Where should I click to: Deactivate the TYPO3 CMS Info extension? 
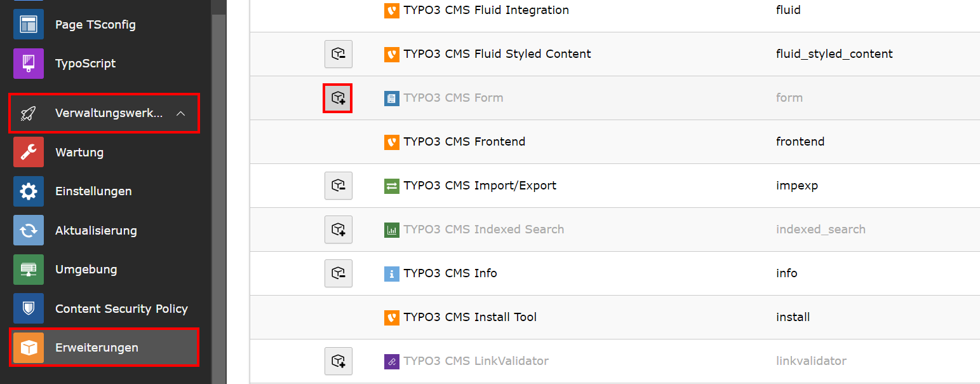pyautogui.click(x=339, y=273)
